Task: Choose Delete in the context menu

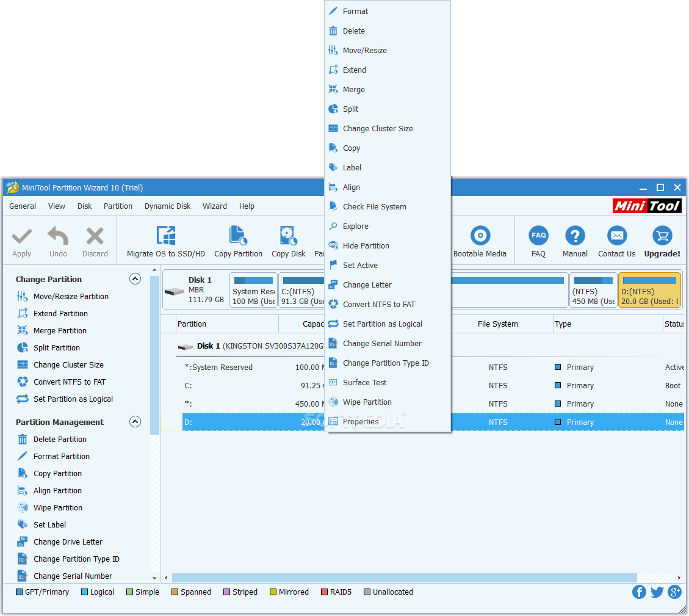Action: (x=388, y=31)
